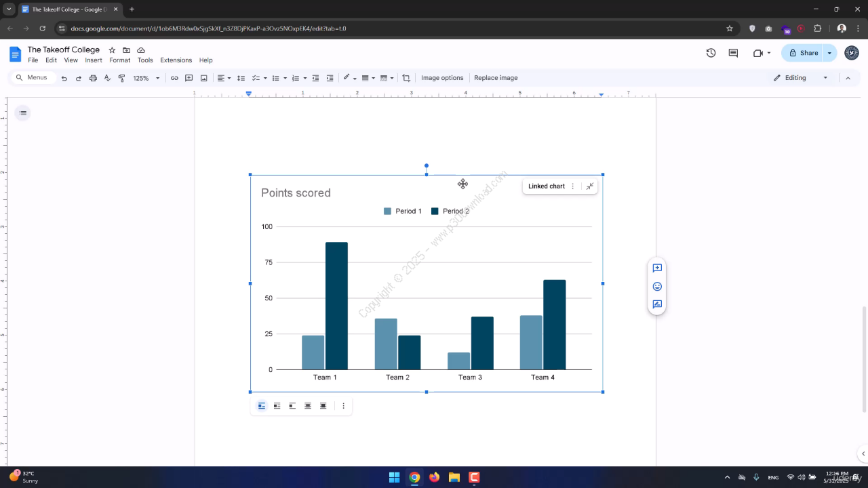
Task: Open the Insert menu
Action: click(94, 60)
